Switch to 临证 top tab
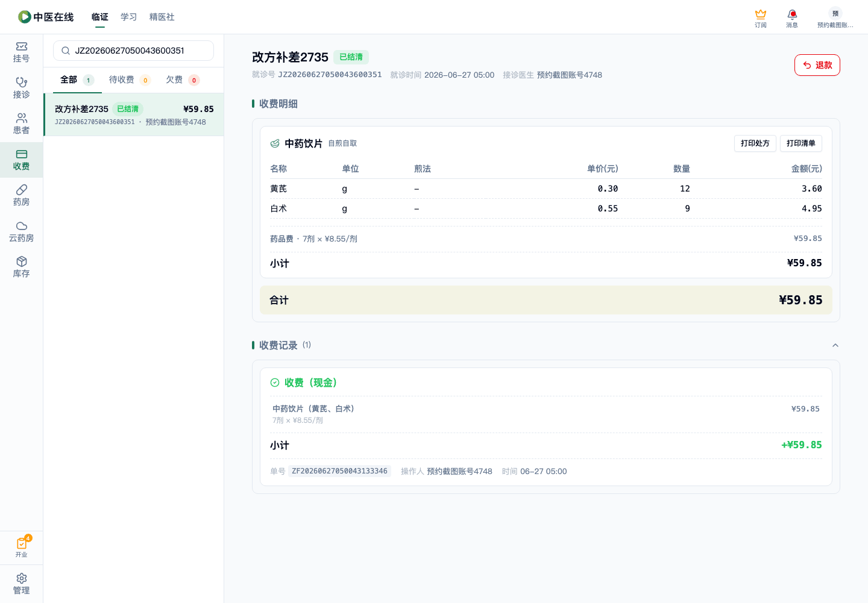The height and width of the screenshot is (603, 868). point(100,17)
